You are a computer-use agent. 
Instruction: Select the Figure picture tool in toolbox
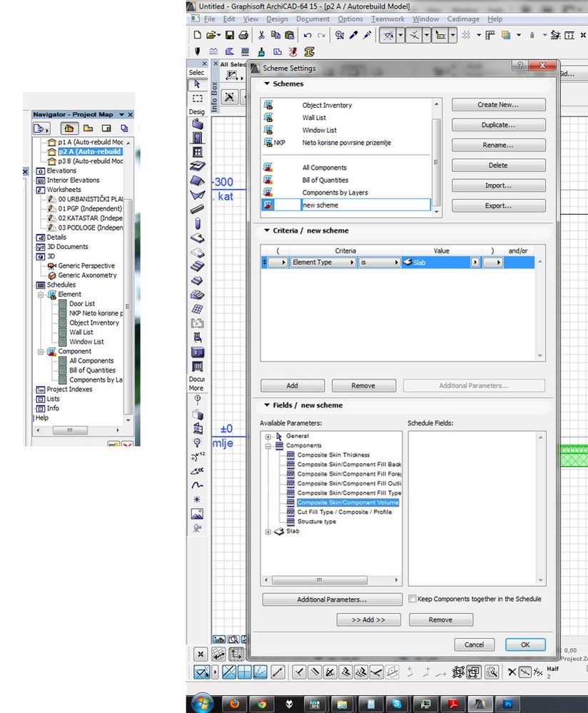pos(198,514)
